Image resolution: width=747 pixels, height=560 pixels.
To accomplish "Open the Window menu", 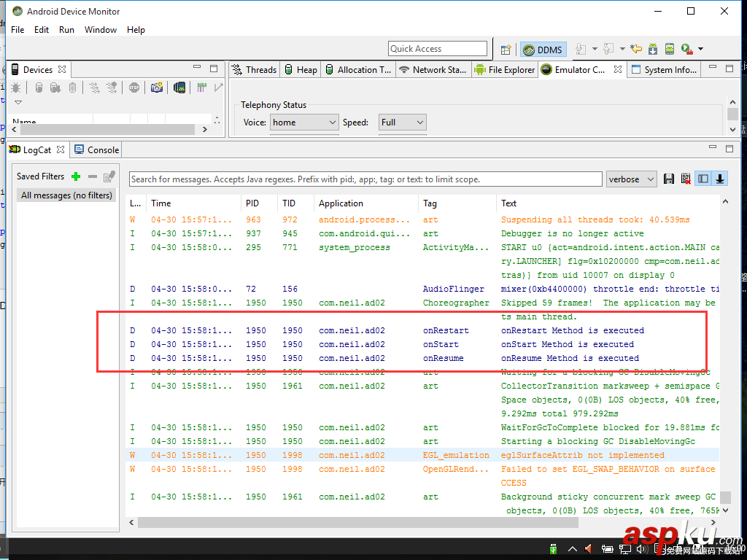I will tap(101, 30).
